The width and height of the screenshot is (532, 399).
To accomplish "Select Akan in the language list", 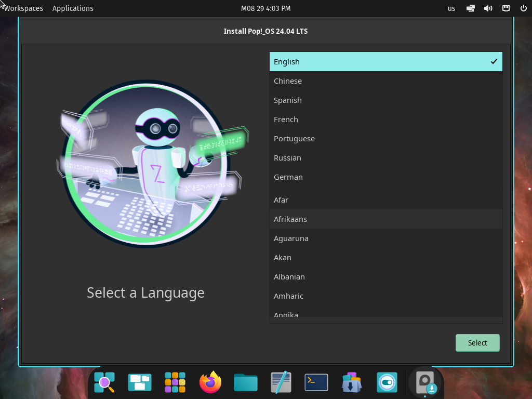I will pos(386,258).
